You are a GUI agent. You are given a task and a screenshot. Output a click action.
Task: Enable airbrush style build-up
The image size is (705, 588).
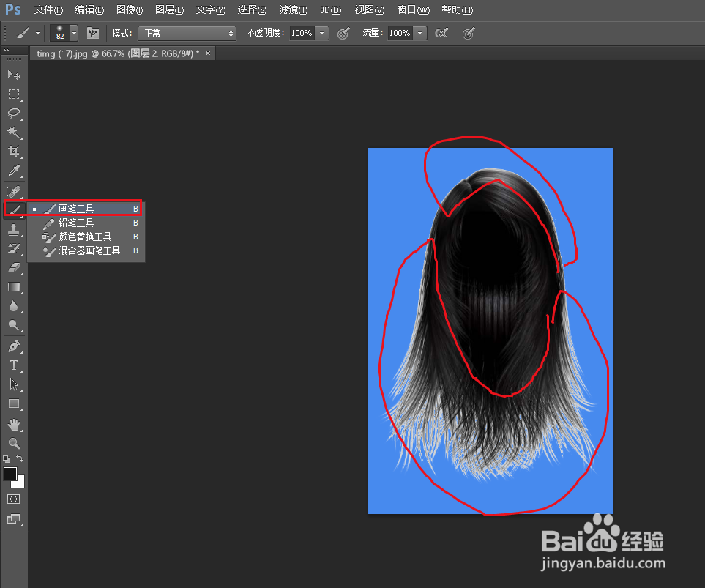coord(441,33)
